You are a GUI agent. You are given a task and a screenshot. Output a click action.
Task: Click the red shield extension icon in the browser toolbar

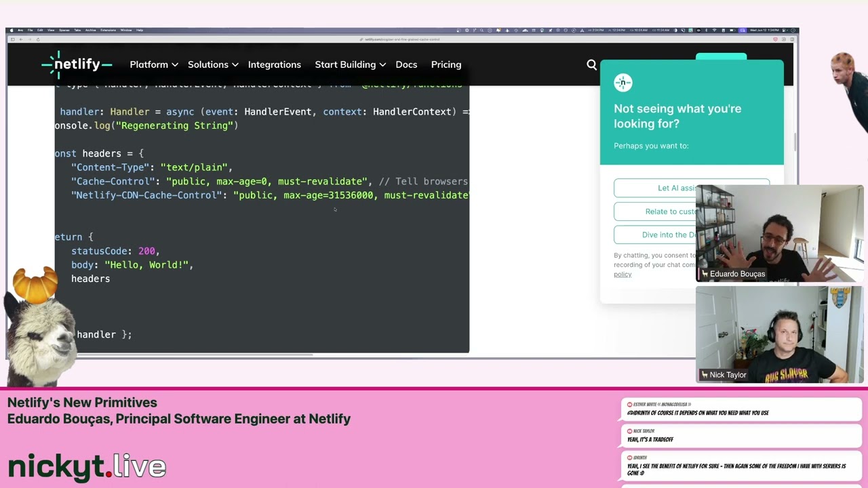pos(775,39)
